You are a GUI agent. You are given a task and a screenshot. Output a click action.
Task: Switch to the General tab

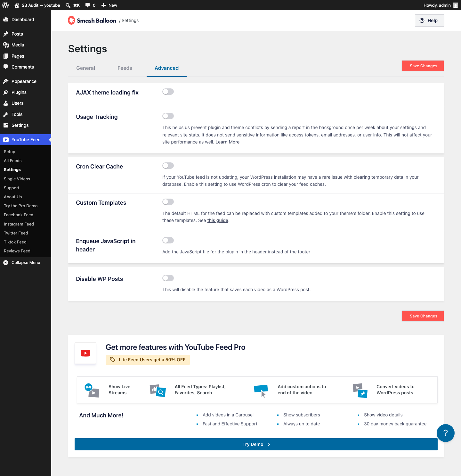coord(85,68)
